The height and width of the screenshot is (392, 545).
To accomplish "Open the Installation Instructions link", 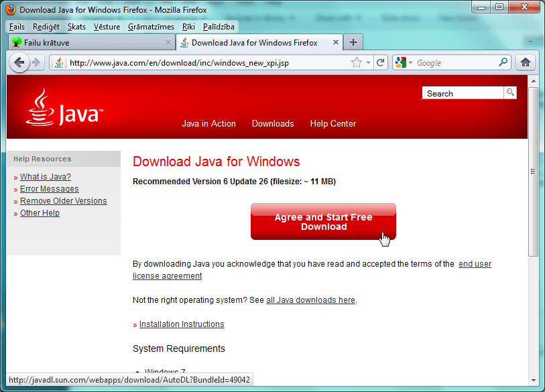I will (182, 324).
